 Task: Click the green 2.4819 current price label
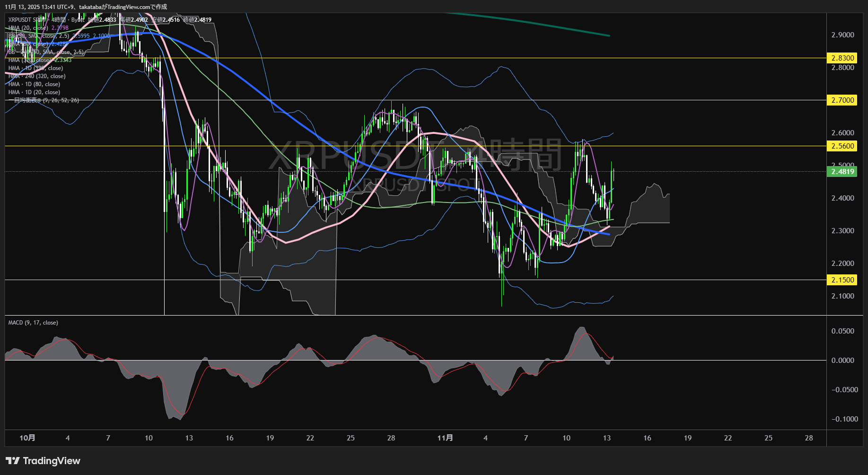click(x=842, y=172)
